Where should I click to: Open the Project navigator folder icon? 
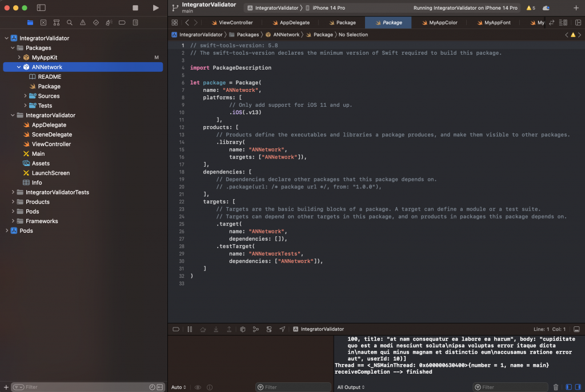(30, 23)
